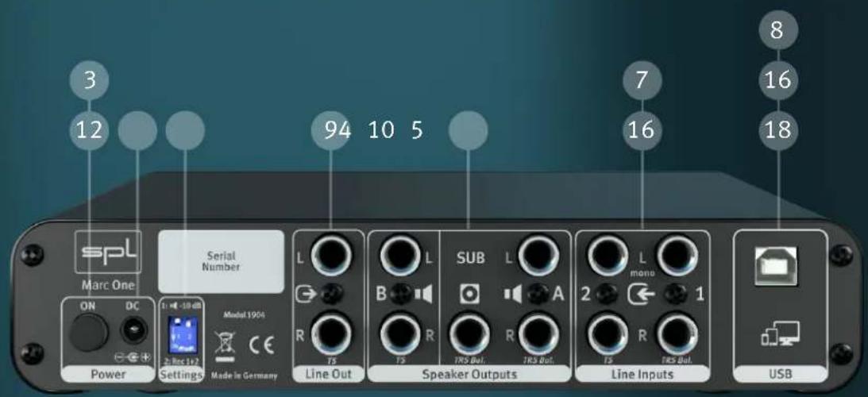The width and height of the screenshot is (868, 397).
Task: Click the ON label above the power button
Action: (89, 305)
